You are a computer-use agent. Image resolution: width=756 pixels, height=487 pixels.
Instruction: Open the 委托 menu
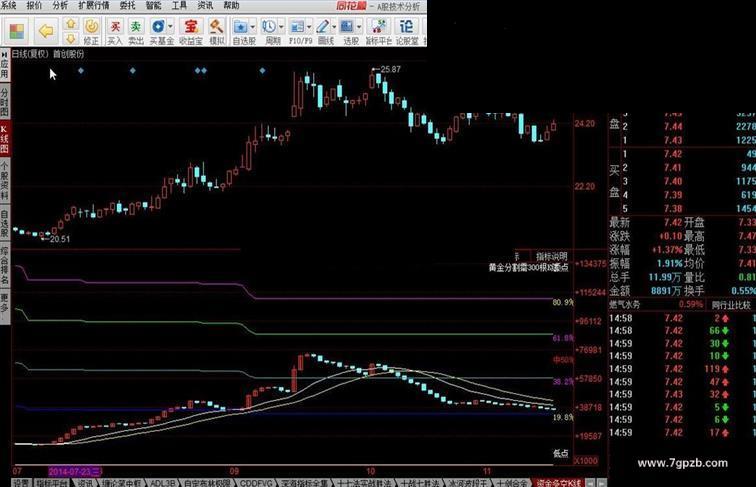pos(127,5)
